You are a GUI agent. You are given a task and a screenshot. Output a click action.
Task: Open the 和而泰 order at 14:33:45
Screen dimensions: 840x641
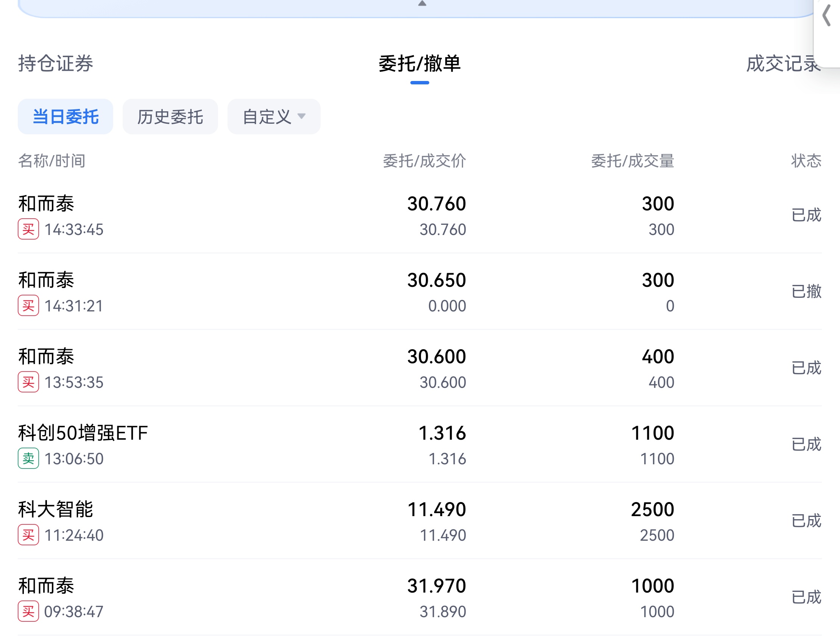420,216
